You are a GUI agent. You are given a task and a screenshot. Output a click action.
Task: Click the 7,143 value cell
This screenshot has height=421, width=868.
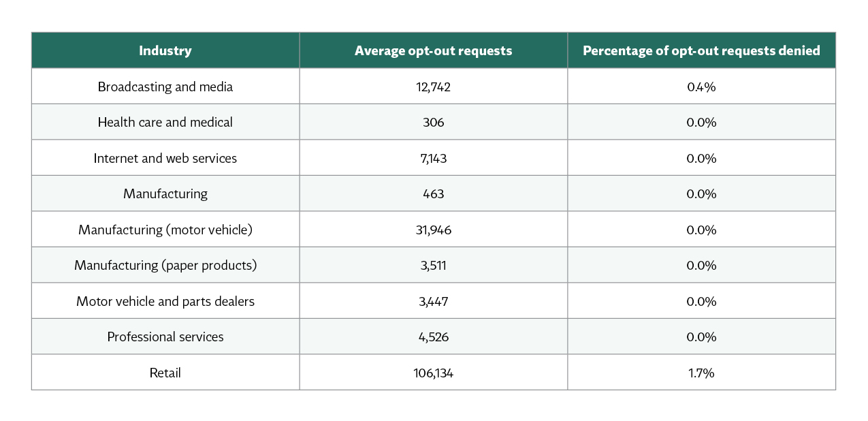[433, 158]
